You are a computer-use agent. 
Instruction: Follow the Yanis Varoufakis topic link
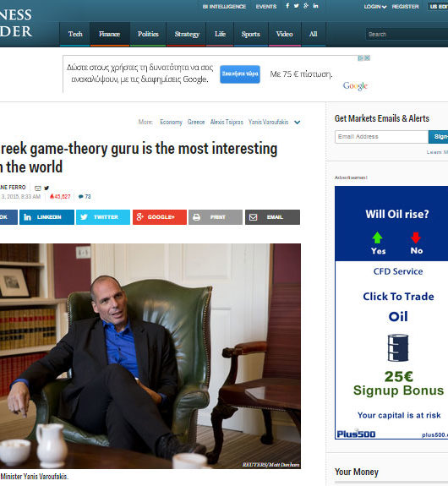click(269, 122)
